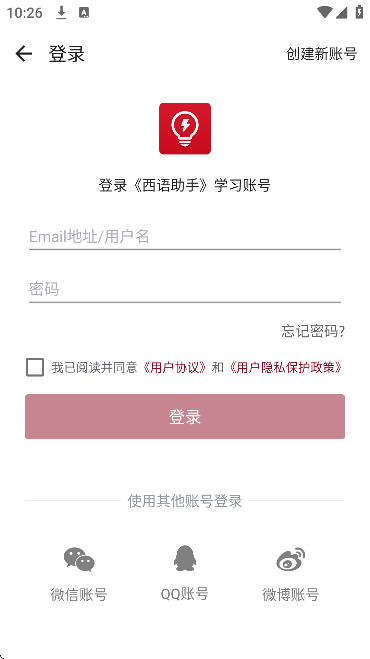Check the agreement consent checkbox
This screenshot has height=659, width=370.
tap(35, 367)
